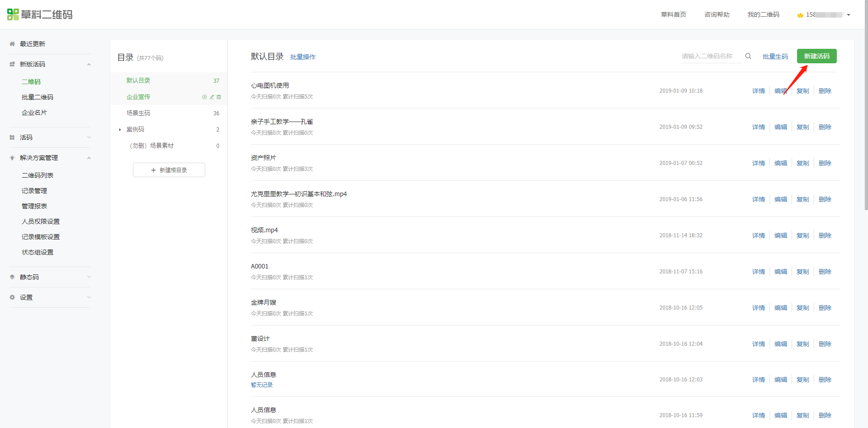This screenshot has width=868, height=428.
Task: Open 草料首页 in top navigation
Action: (x=674, y=14)
